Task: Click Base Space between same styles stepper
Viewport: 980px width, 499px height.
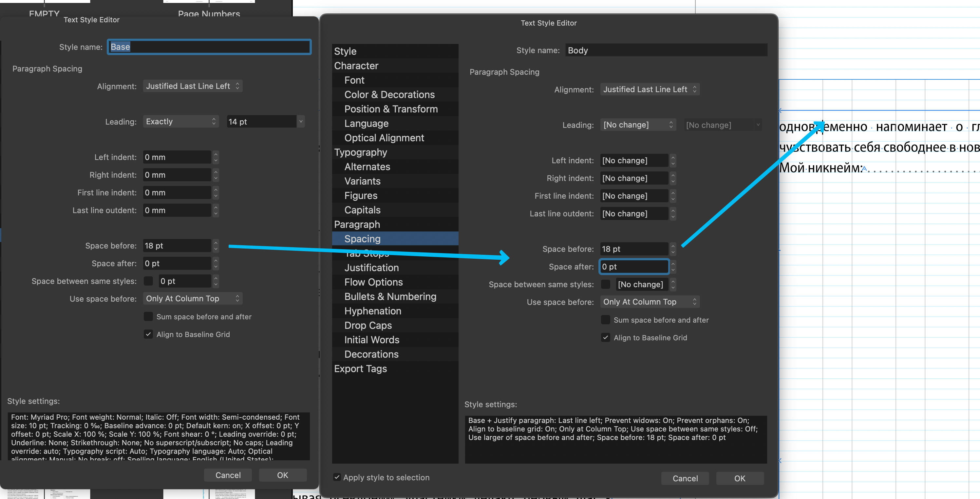Action: [216, 281]
